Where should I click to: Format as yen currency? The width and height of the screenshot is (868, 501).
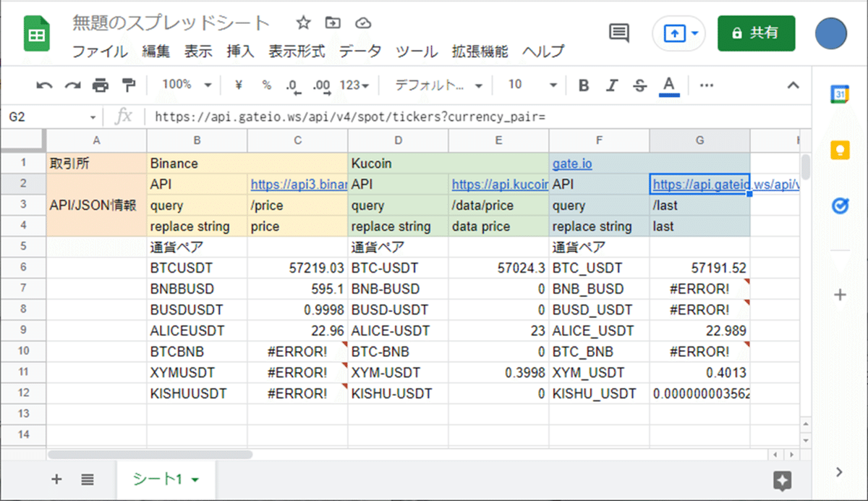(239, 85)
